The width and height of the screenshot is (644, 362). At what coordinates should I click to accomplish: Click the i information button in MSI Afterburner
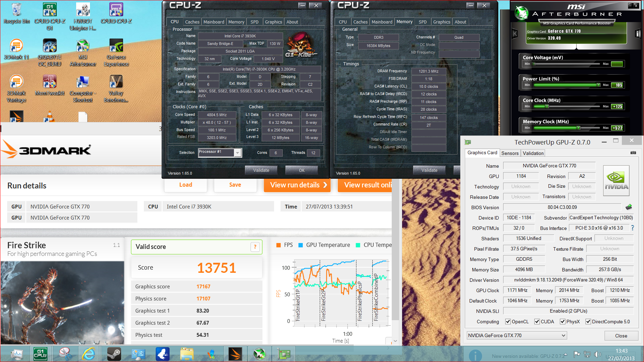point(638,34)
